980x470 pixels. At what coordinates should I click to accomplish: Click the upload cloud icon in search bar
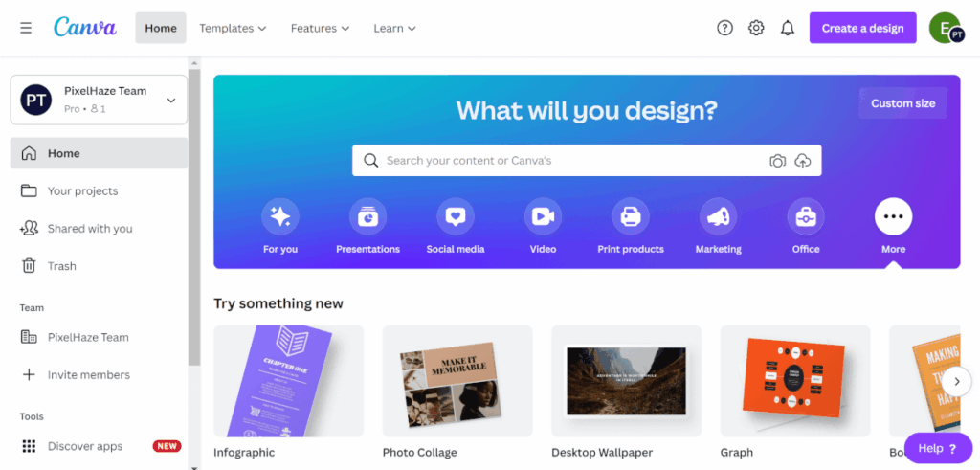click(x=803, y=161)
